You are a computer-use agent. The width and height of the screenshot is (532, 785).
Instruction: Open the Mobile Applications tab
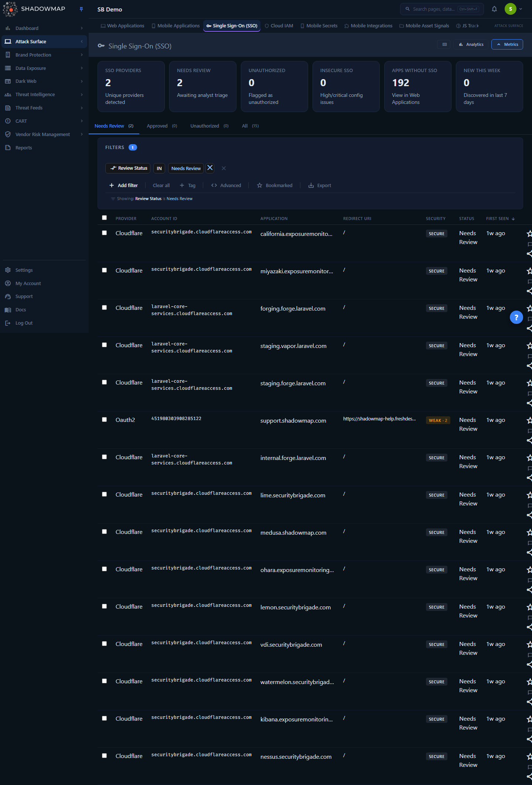(175, 26)
